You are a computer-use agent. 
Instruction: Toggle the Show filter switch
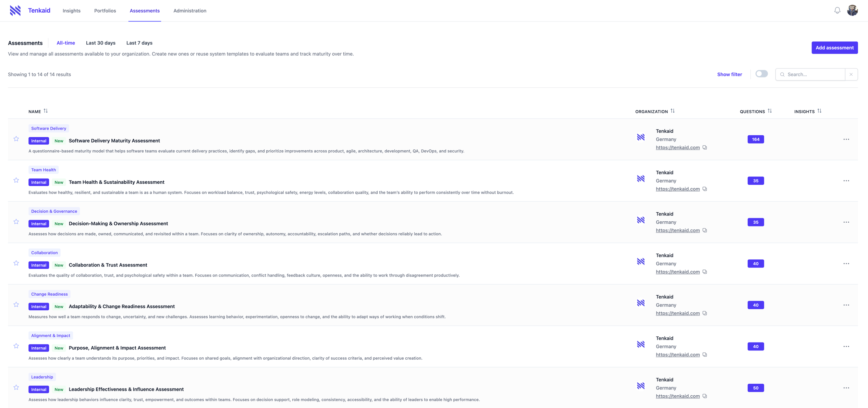coord(761,74)
